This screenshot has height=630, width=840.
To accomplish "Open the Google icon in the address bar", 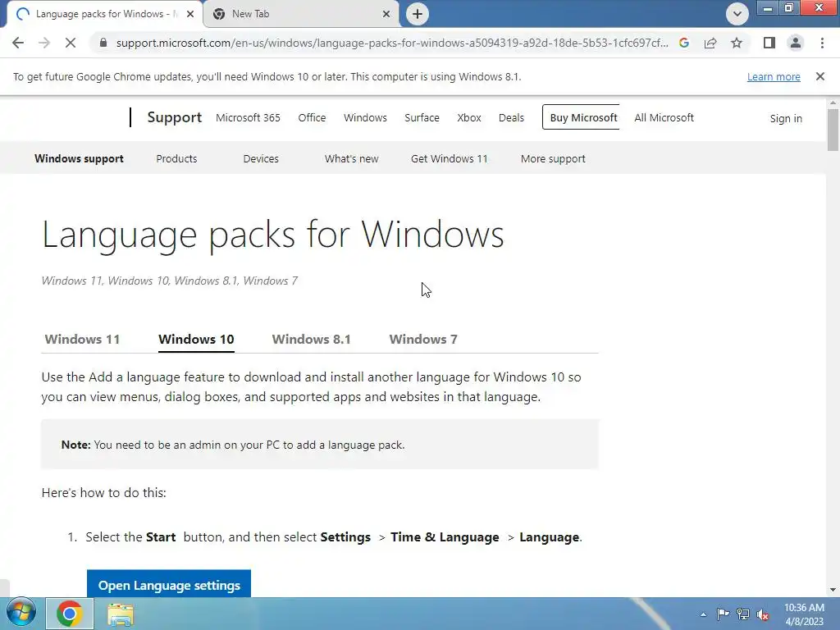I will point(684,43).
